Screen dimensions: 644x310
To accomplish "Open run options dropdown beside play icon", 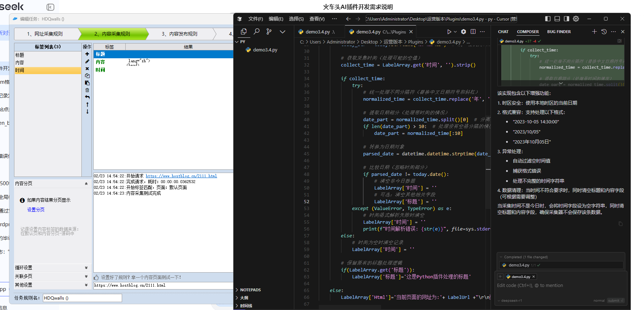I will [455, 32].
